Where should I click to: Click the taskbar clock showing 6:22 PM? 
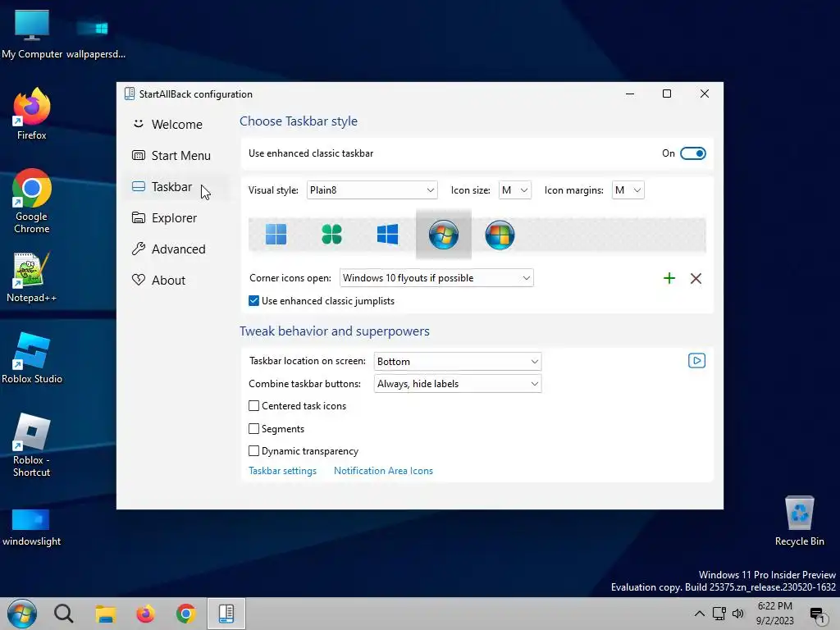pyautogui.click(x=774, y=614)
